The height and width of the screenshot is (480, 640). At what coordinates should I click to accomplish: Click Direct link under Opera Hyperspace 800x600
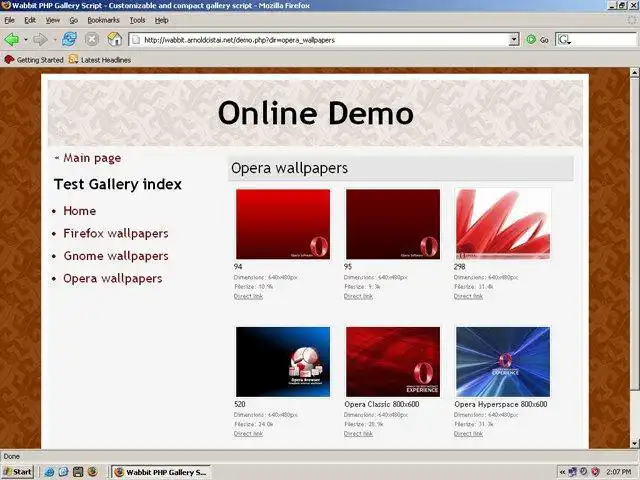[x=468, y=434]
